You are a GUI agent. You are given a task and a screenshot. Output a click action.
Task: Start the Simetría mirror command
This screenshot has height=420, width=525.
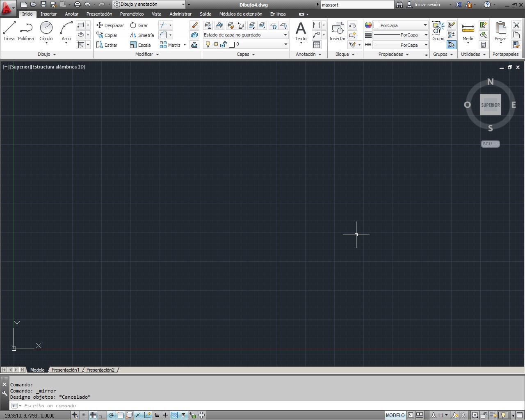pyautogui.click(x=142, y=35)
